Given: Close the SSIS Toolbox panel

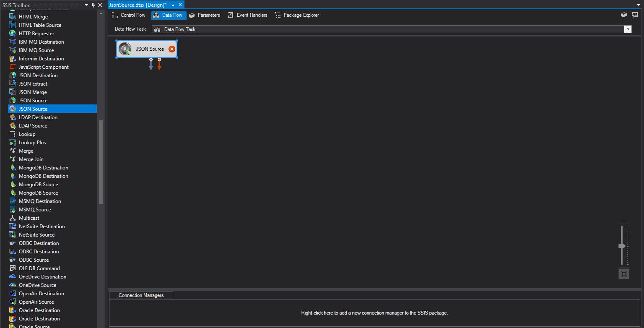Looking at the screenshot, I should [x=100, y=5].
